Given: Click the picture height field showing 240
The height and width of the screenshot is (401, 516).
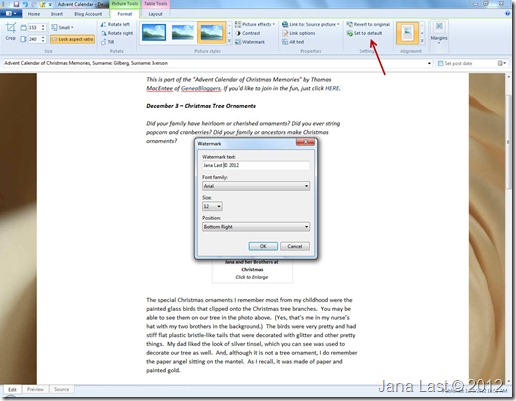Looking at the screenshot, I should point(34,39).
